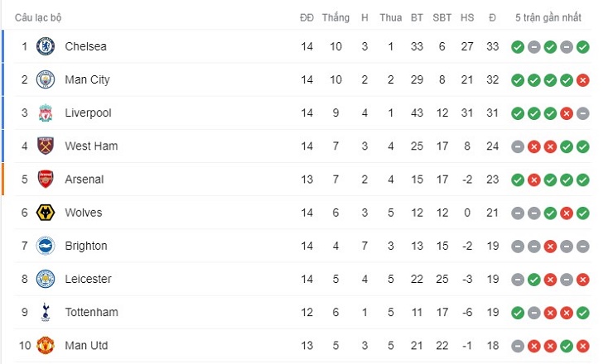Open the Arsenal club badge
613x364 pixels.
(x=46, y=179)
